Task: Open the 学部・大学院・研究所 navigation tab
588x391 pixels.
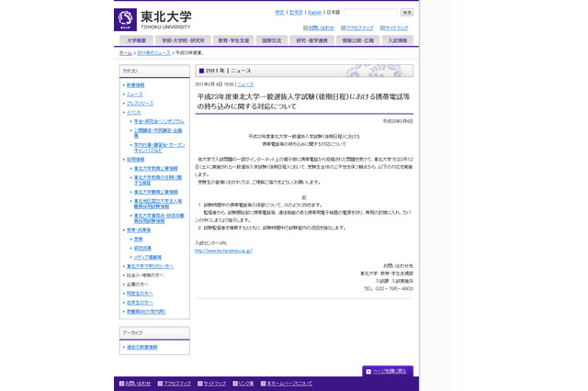Action: (183, 40)
